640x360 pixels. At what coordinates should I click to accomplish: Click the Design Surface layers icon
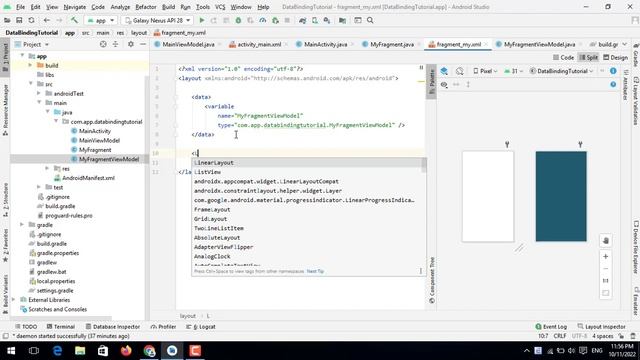[444, 71]
